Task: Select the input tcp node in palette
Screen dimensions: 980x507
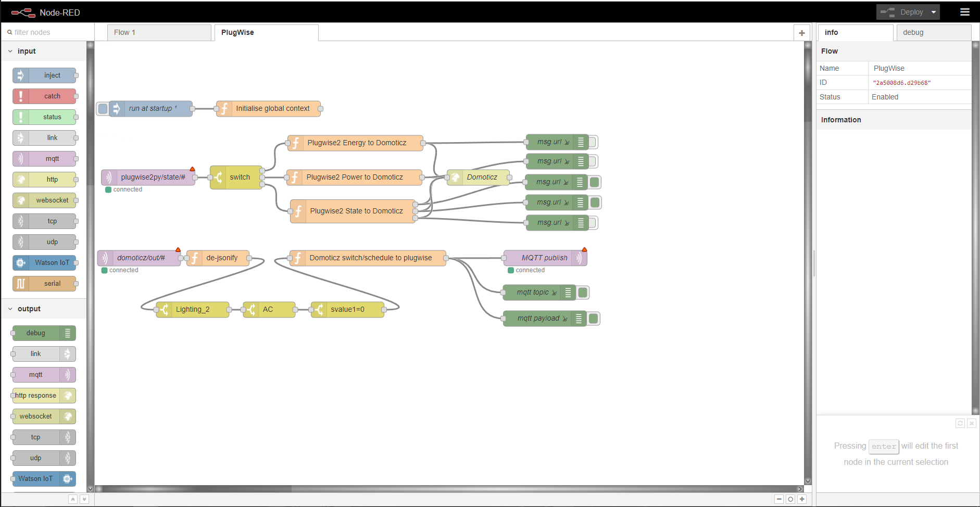Action: point(44,221)
